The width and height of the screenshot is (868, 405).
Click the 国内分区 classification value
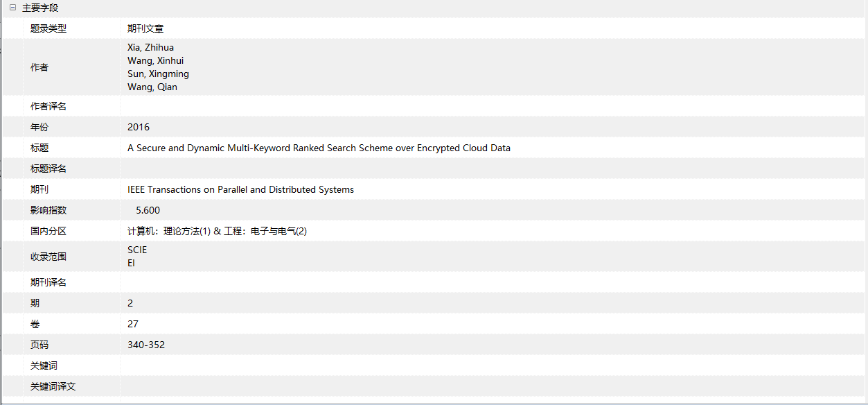point(217,231)
